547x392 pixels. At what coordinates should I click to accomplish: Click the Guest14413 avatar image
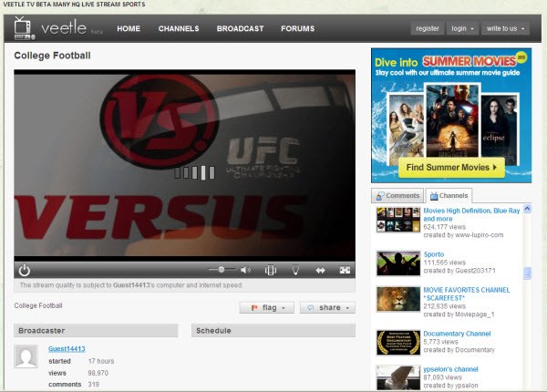pyautogui.click(x=26, y=356)
